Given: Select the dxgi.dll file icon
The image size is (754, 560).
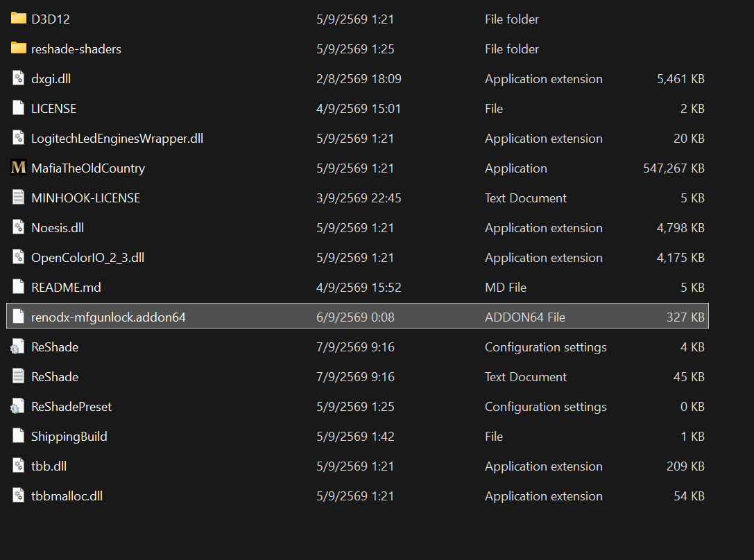Looking at the screenshot, I should (x=18, y=78).
